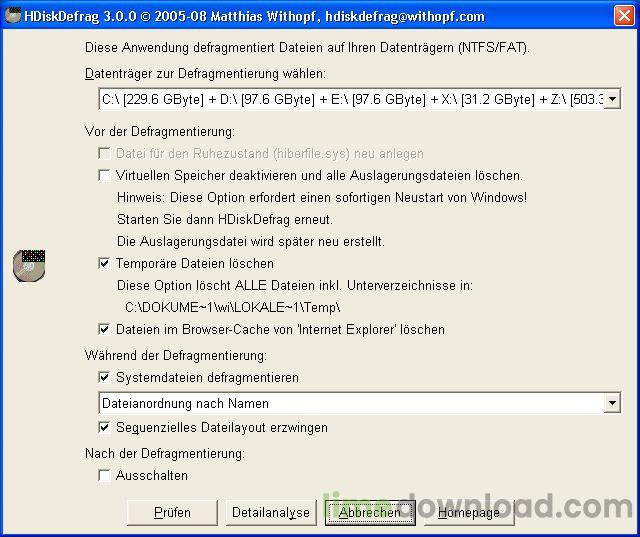Image resolution: width=640 pixels, height=537 pixels.
Task: Click the temp path 'C:\DOKUME~1\wi\LOKALE~1\Temp\' text
Action: pyautogui.click(x=233, y=307)
